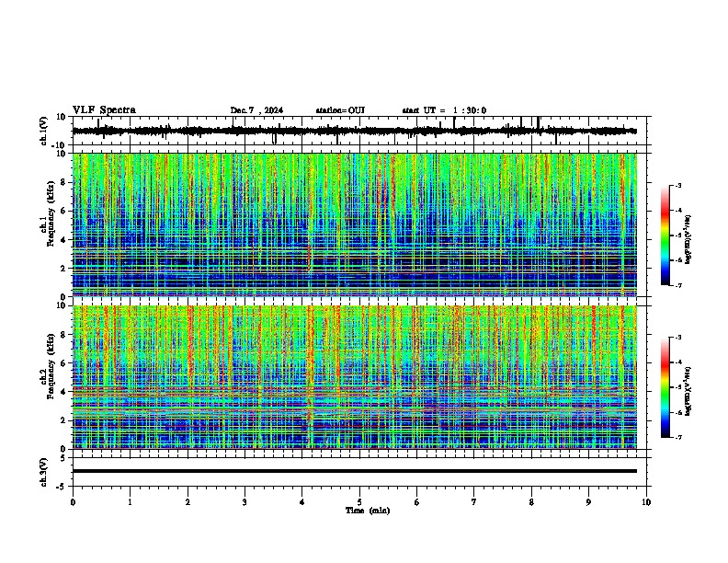
Task: Click the "2" minute tick on the time axis
Action: (x=188, y=502)
